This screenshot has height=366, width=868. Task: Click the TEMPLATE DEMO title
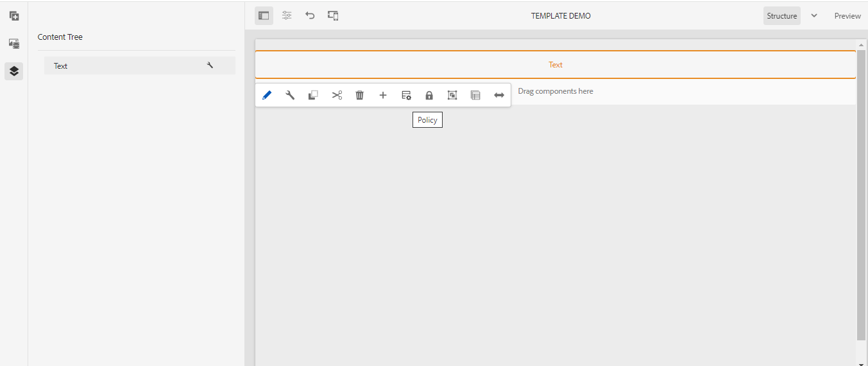(x=561, y=16)
